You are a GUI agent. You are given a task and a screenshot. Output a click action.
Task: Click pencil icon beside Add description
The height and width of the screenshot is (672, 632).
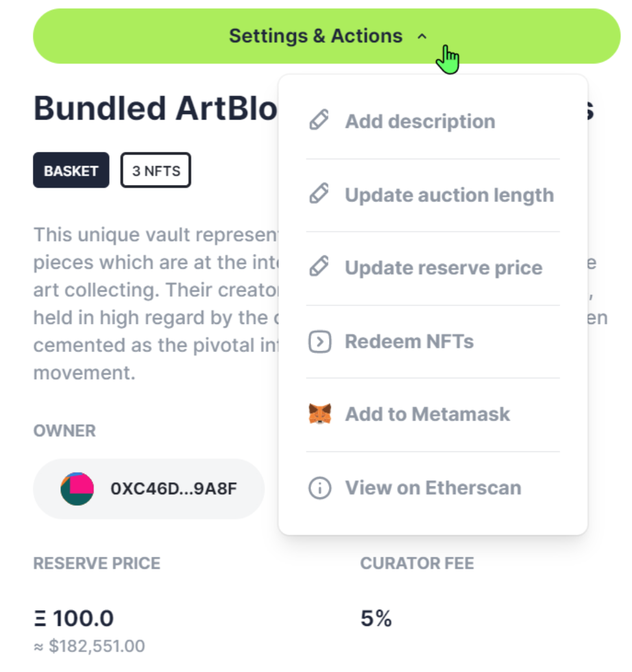[319, 120]
